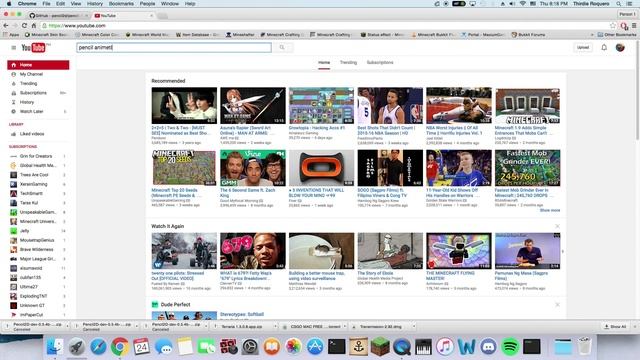
Task: Focus the YouTube search field
Action: (x=174, y=47)
